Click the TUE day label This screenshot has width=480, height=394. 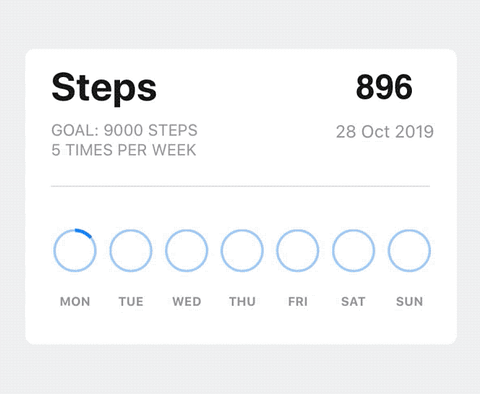point(131,302)
